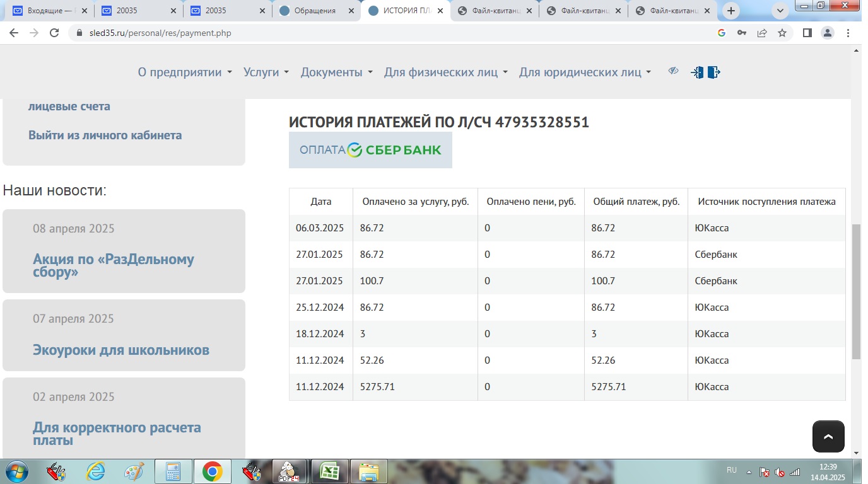Open Excel from the taskbar
This screenshot has height=484, width=868.
(329, 471)
